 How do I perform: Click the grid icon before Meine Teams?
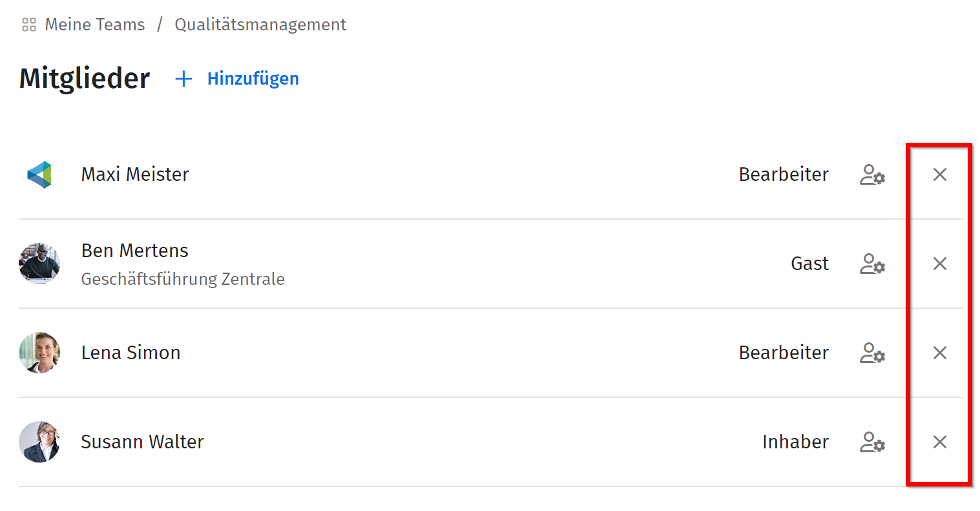pos(29,25)
